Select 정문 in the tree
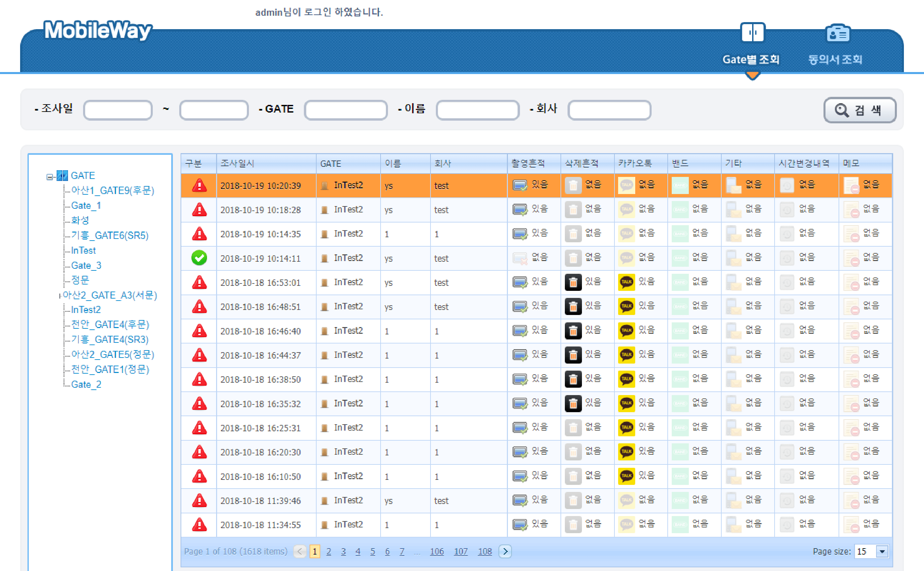Viewport: 924px width, 571px height. click(x=80, y=280)
